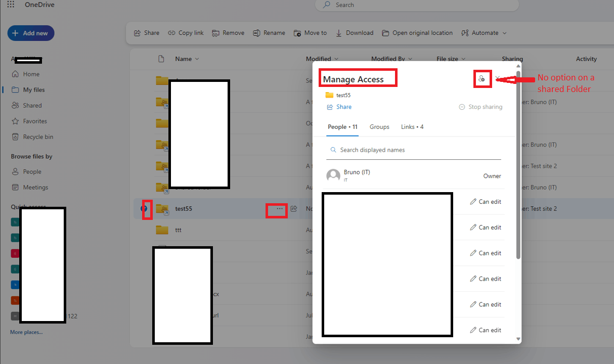Click Download in the toolbar
The width and height of the screenshot is (614, 364).
coord(355,33)
